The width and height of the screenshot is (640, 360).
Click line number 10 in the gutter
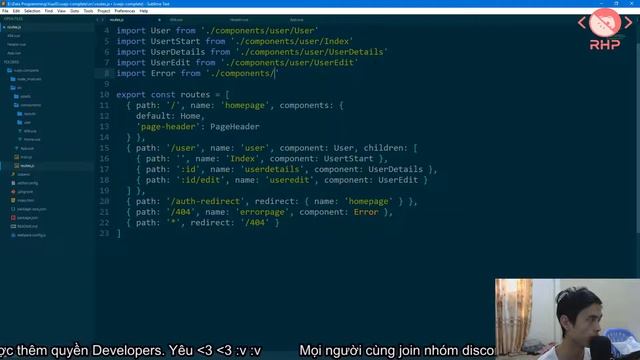pyautogui.click(x=104, y=94)
